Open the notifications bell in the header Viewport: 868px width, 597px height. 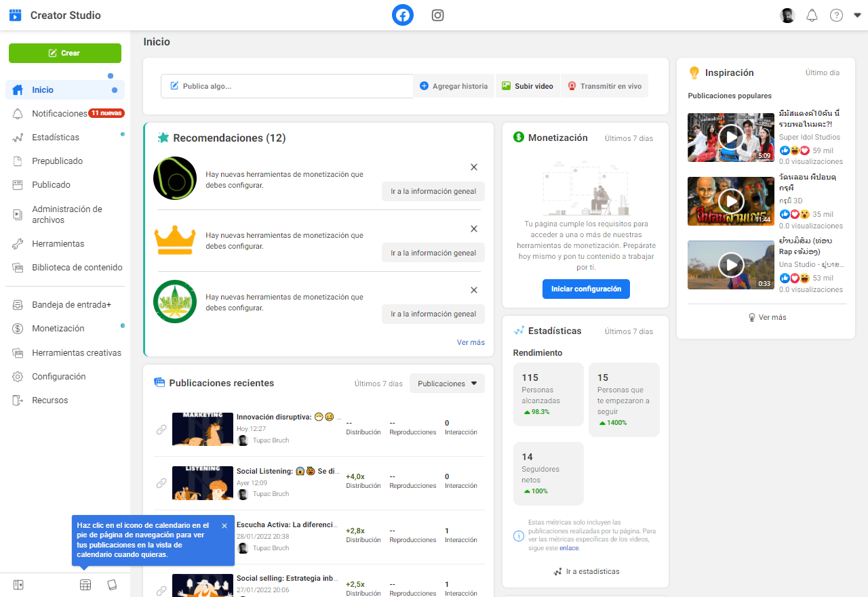[x=812, y=16]
